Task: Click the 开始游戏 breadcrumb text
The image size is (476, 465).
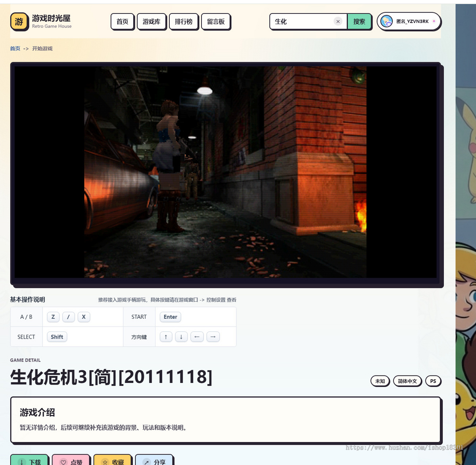Action: tap(42, 48)
